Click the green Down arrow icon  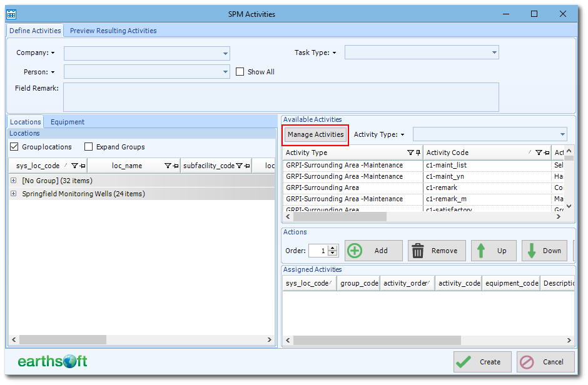(532, 250)
